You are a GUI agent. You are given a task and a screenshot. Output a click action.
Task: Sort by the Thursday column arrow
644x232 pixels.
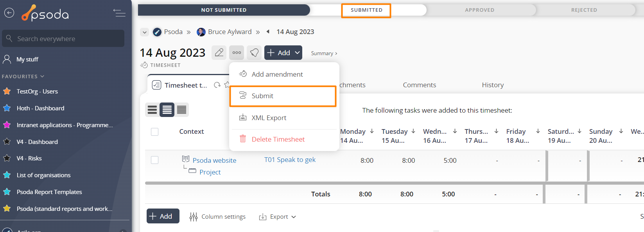[x=496, y=131]
